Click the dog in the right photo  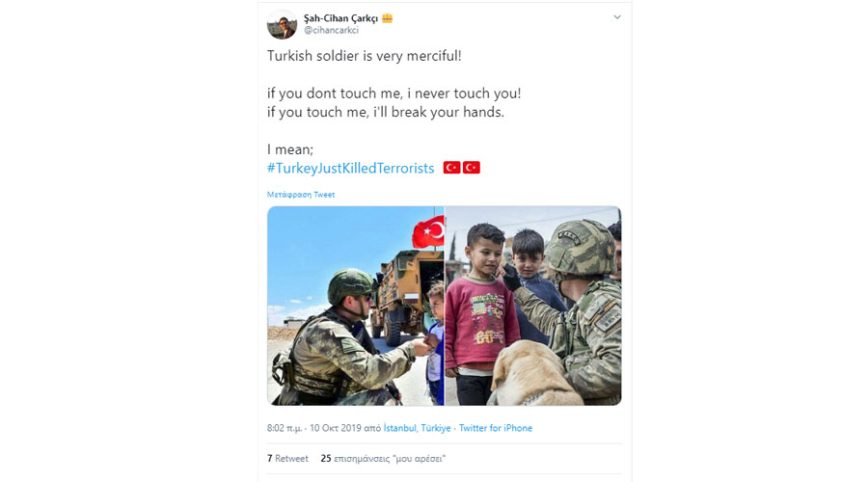[530, 375]
